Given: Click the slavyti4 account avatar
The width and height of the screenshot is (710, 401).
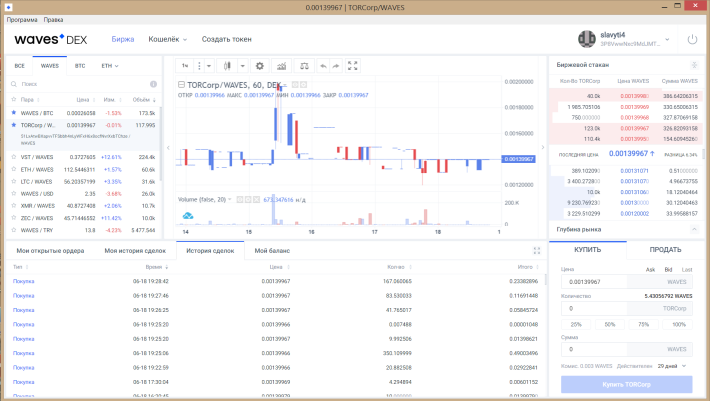Looking at the screenshot, I should click(x=586, y=39).
